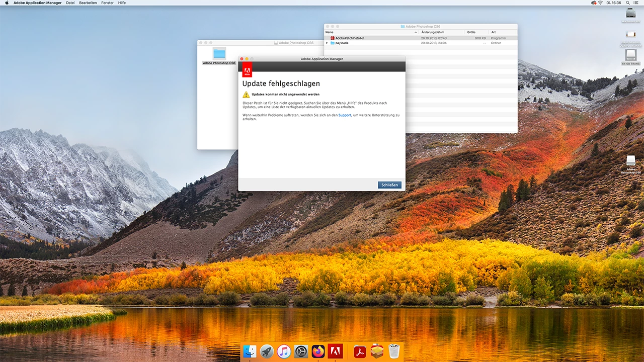Image resolution: width=644 pixels, height=362 pixels.
Task: Open the Bearbeiten menu
Action: 88,3
